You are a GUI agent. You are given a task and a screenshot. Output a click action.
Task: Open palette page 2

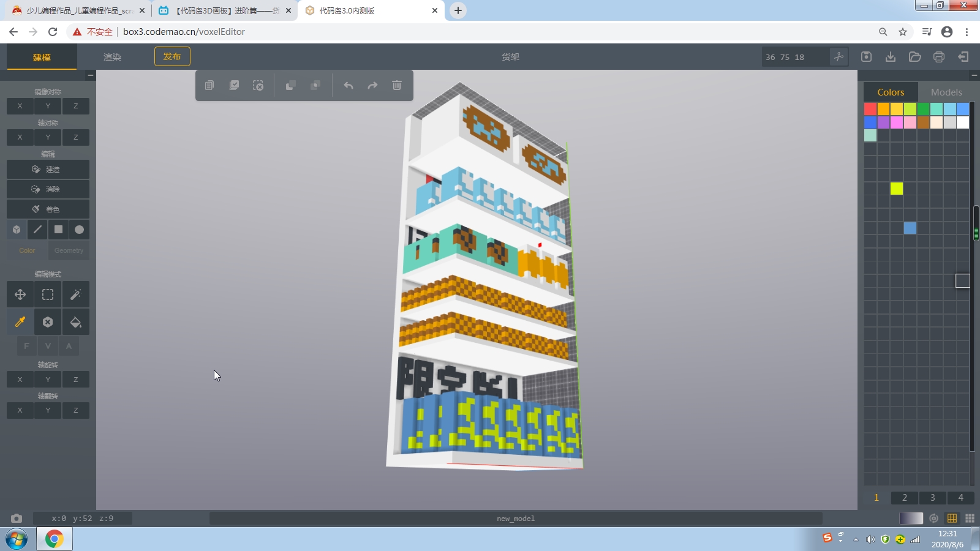[x=905, y=498]
